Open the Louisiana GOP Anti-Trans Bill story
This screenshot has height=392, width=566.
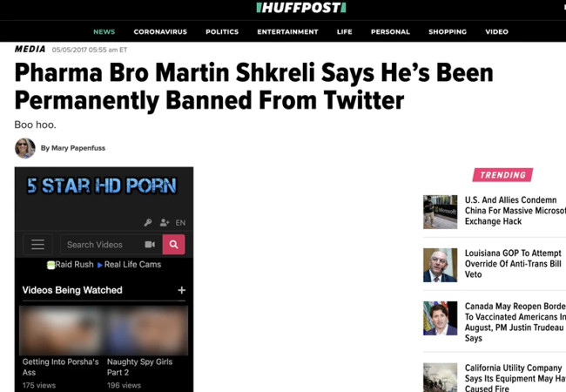tap(513, 263)
